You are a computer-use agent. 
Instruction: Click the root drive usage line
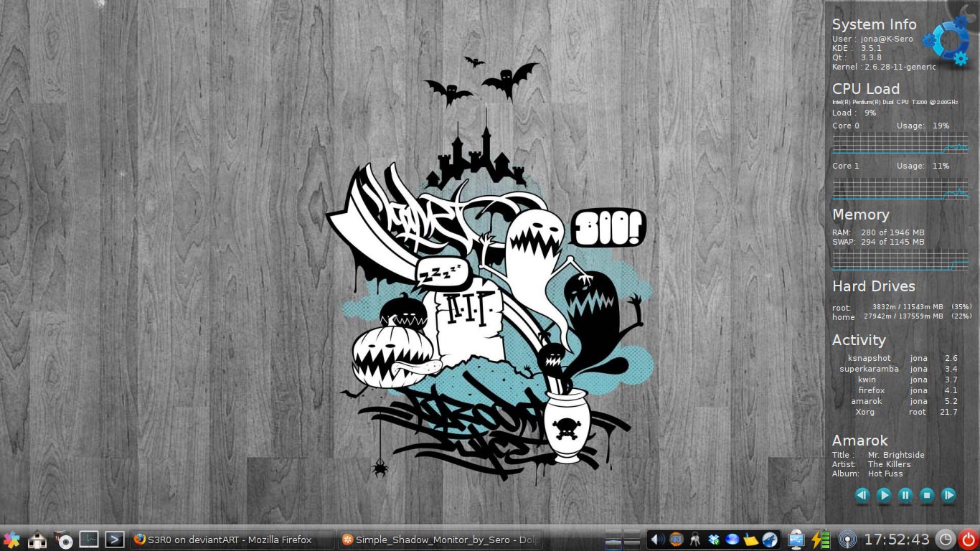[x=902, y=307]
